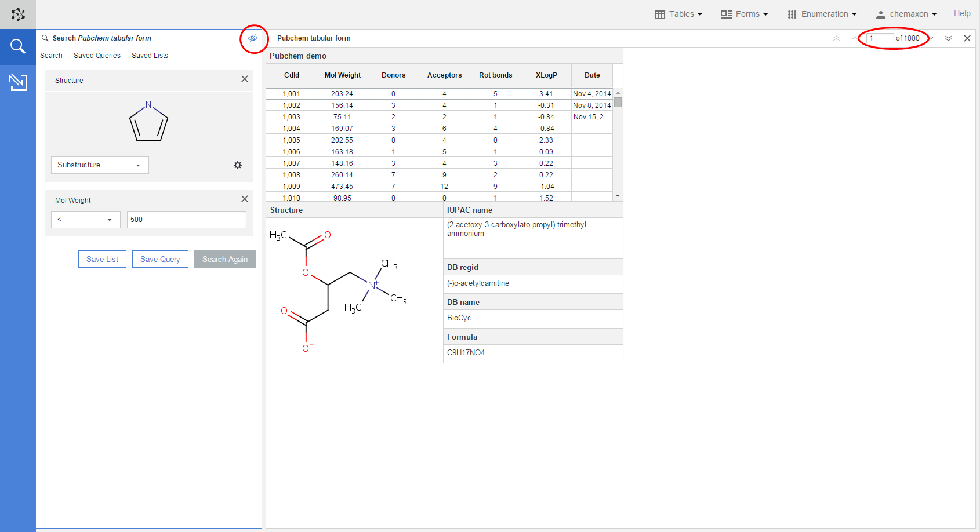This screenshot has height=532, width=980.
Task: Jump to the first record
Action: click(x=836, y=38)
